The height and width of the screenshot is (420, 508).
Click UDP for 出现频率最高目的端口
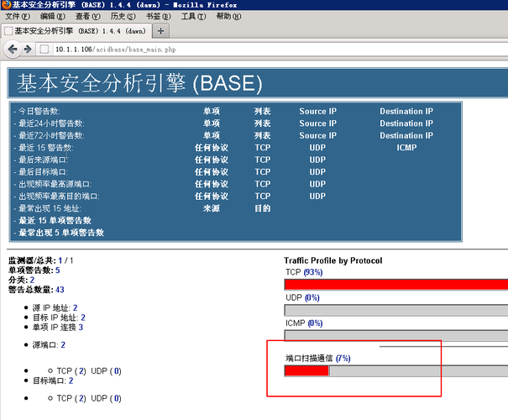(317, 196)
